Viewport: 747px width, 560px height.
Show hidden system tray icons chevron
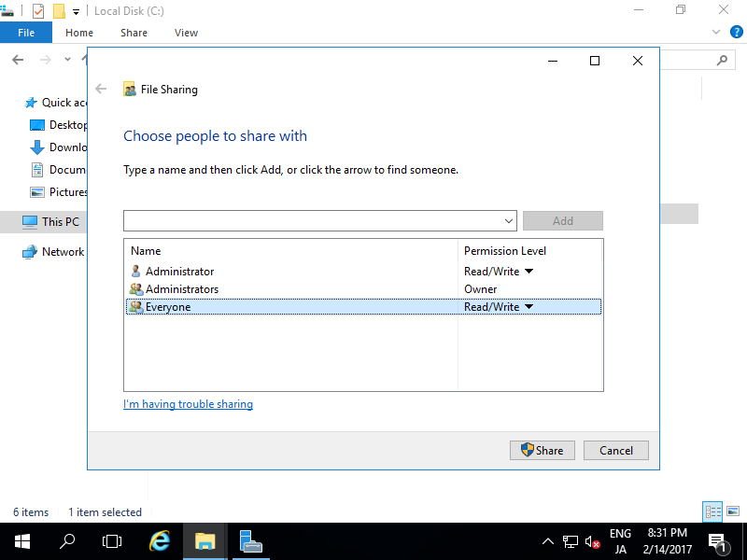coord(548,541)
